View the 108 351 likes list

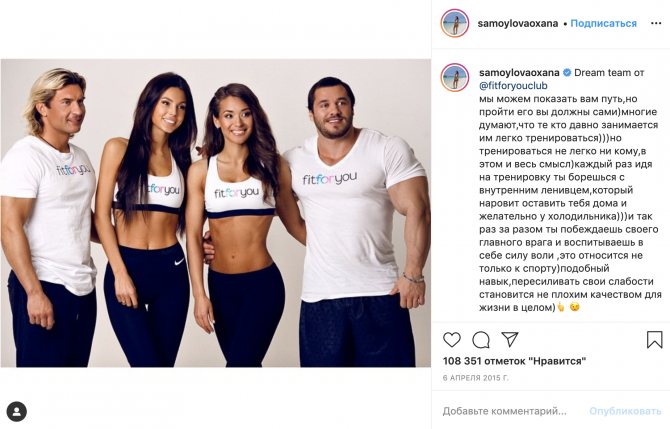[x=514, y=361]
